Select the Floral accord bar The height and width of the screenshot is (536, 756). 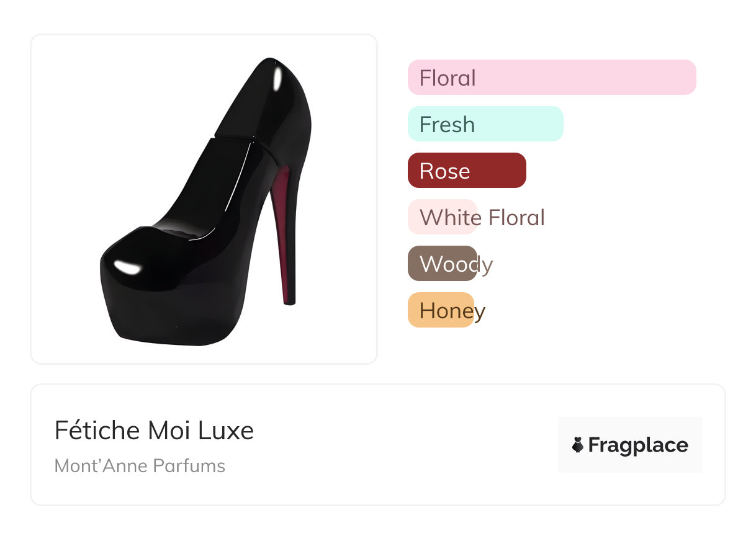(552, 78)
